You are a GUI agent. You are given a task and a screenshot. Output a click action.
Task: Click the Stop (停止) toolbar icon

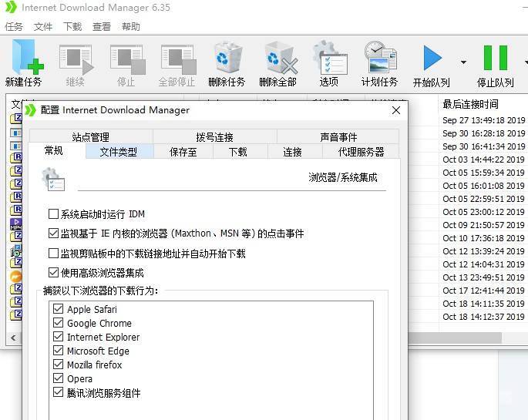coord(127,59)
